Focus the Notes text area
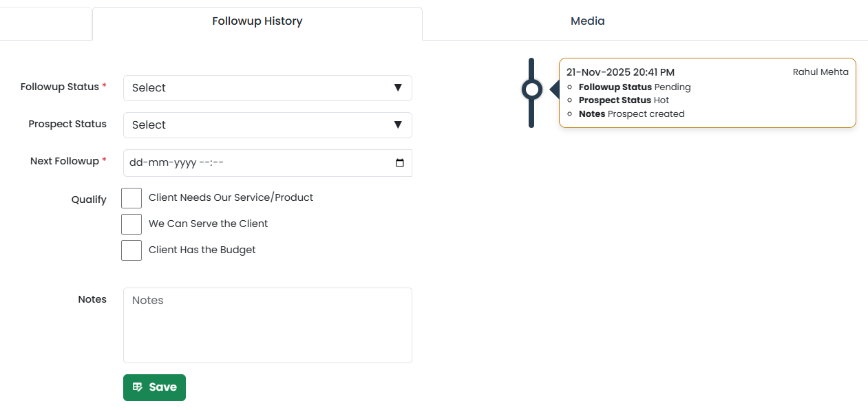 click(x=267, y=325)
